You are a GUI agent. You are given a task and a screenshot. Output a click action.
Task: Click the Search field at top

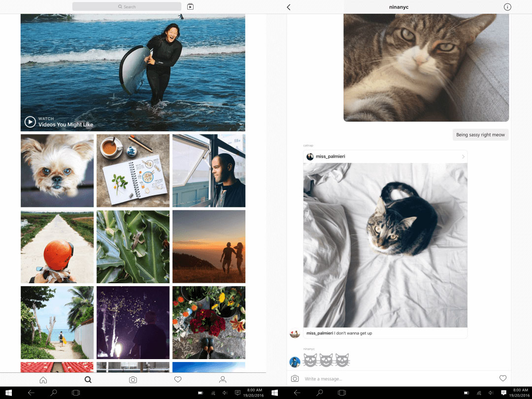[127, 7]
